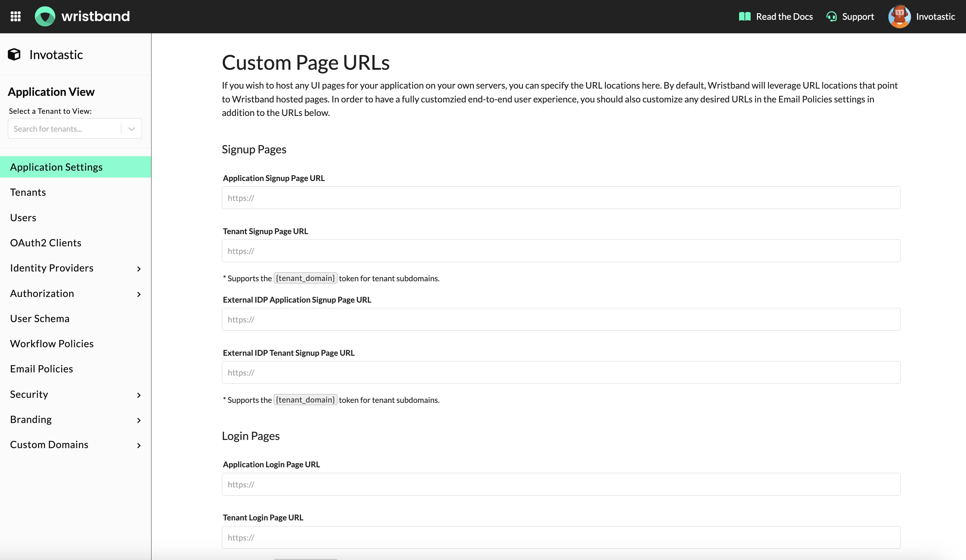The image size is (966, 560).
Task: Click the Tenant Login Page URL input
Action: (561, 537)
